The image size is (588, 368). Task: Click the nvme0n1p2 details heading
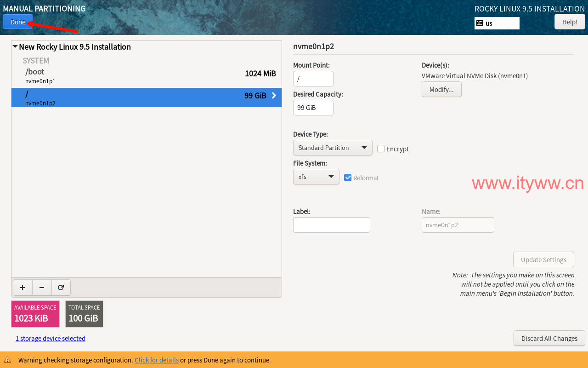click(313, 46)
